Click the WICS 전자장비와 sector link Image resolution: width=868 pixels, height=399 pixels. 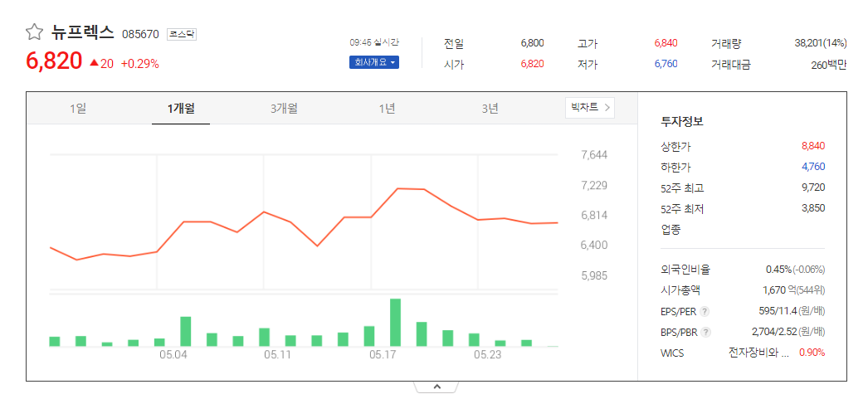[758, 353]
